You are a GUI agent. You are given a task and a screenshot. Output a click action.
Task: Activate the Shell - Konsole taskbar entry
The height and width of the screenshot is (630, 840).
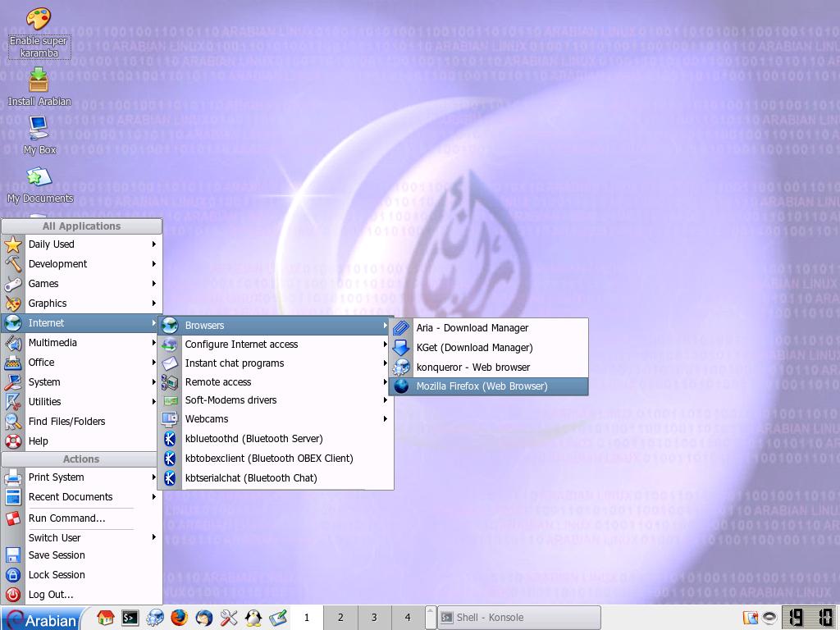point(519,618)
